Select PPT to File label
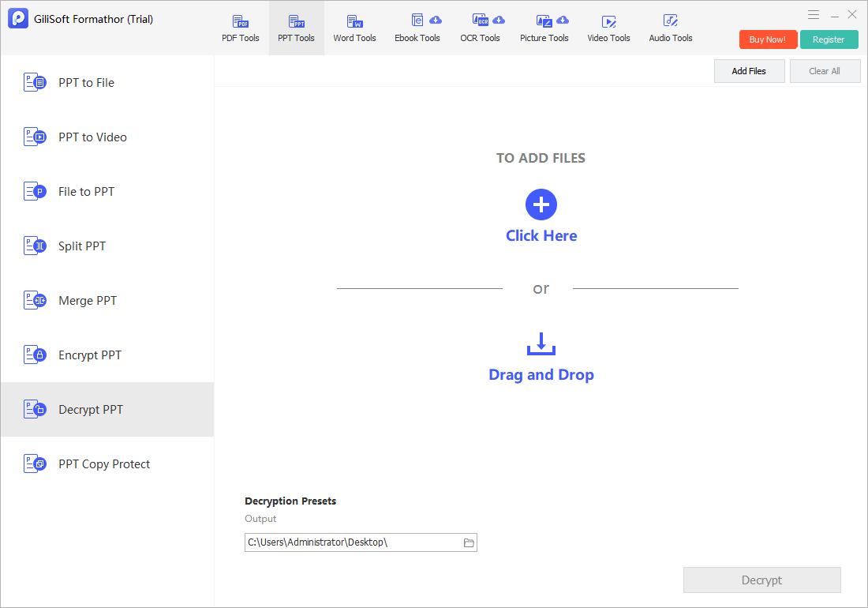The image size is (868, 608). click(86, 82)
